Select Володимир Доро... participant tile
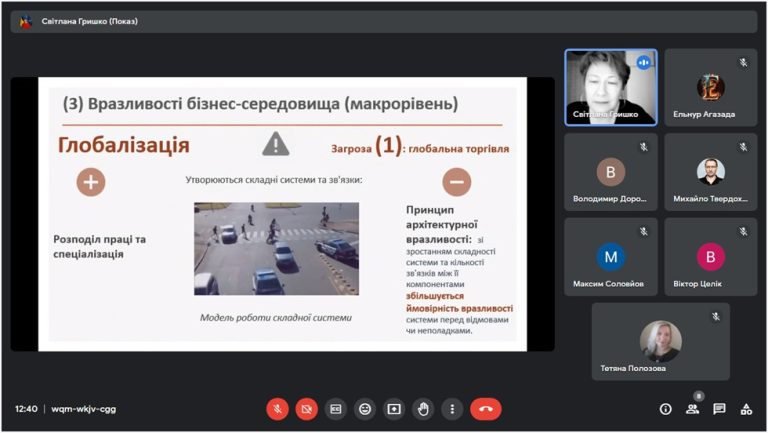Viewport: 768px width, 433px height. pyautogui.click(x=611, y=172)
